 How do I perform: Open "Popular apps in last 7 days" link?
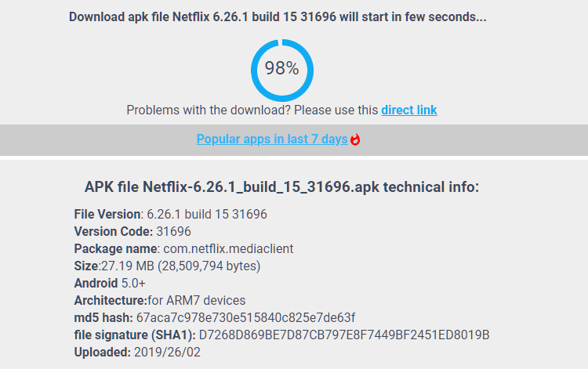(x=272, y=139)
